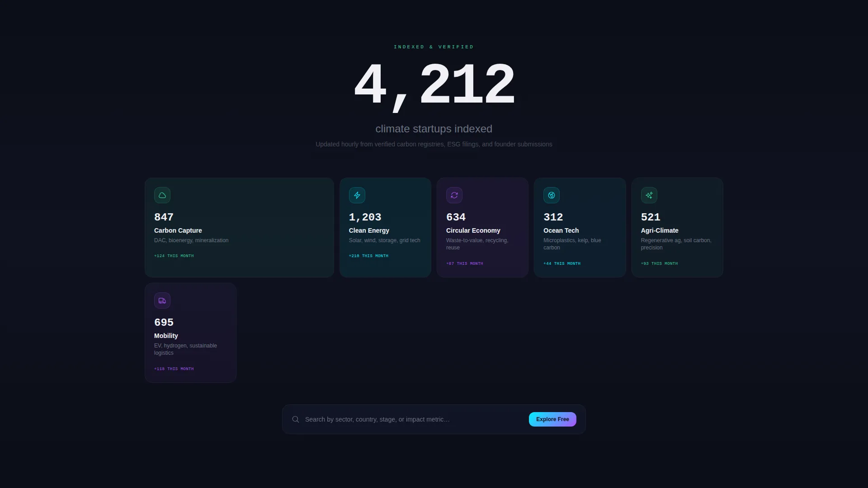Click the 312 count value

[553, 217]
